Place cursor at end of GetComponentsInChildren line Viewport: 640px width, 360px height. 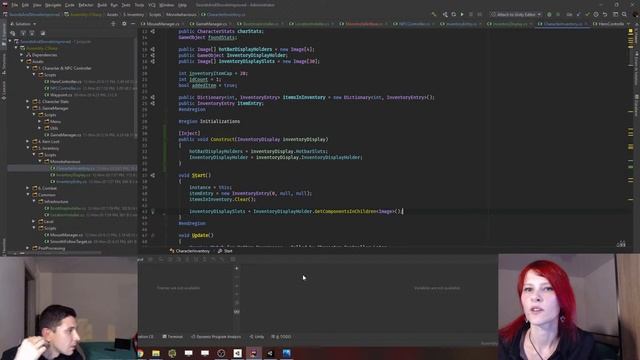pos(402,211)
